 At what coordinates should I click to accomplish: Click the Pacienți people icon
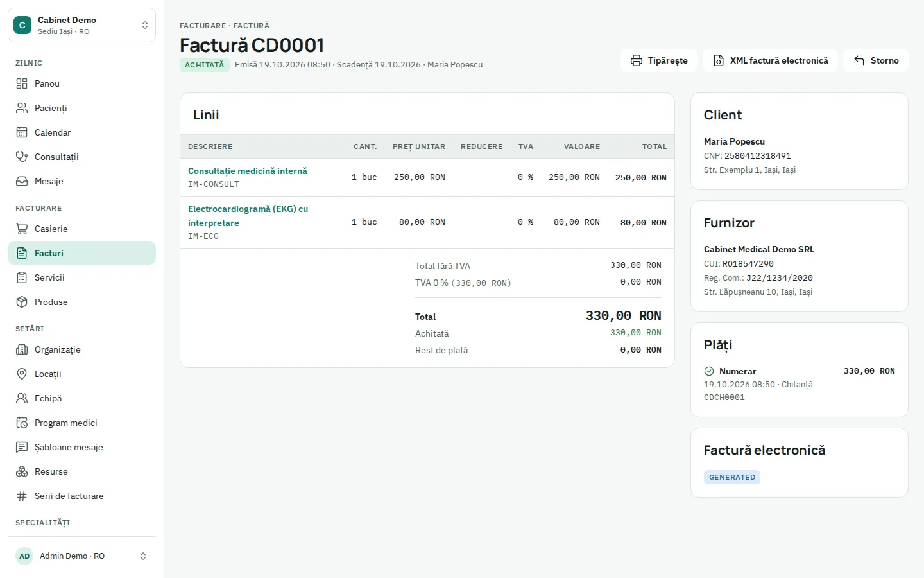pos(22,108)
